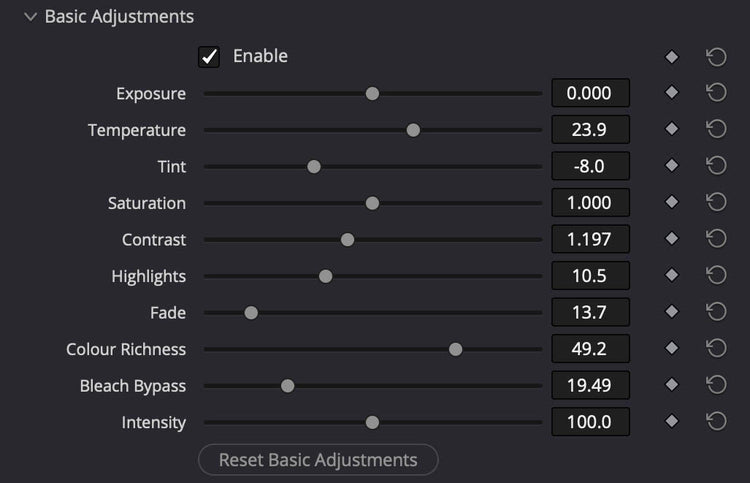Image resolution: width=750 pixels, height=483 pixels.
Task: Reset the Tint parameter
Action: click(716, 166)
